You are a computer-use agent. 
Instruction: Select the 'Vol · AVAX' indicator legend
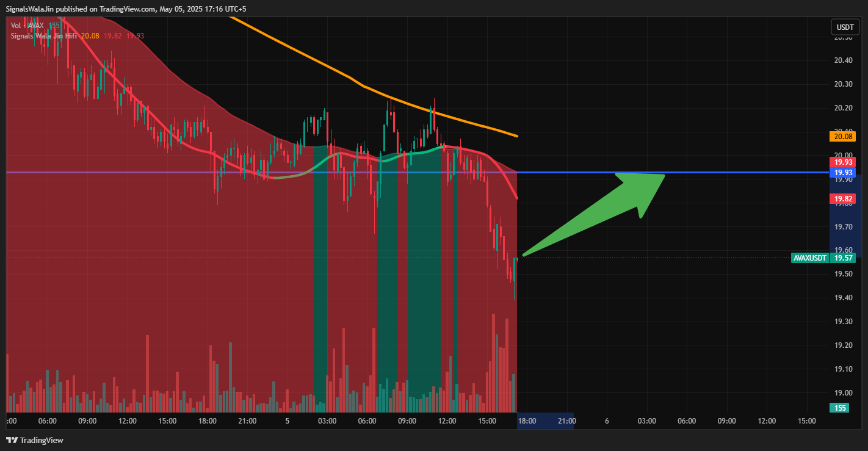pos(27,26)
